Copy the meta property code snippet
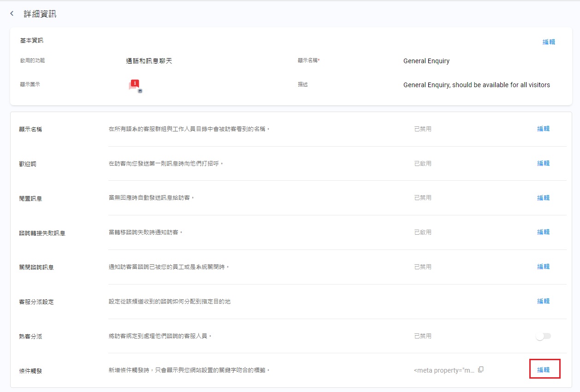 (481, 369)
